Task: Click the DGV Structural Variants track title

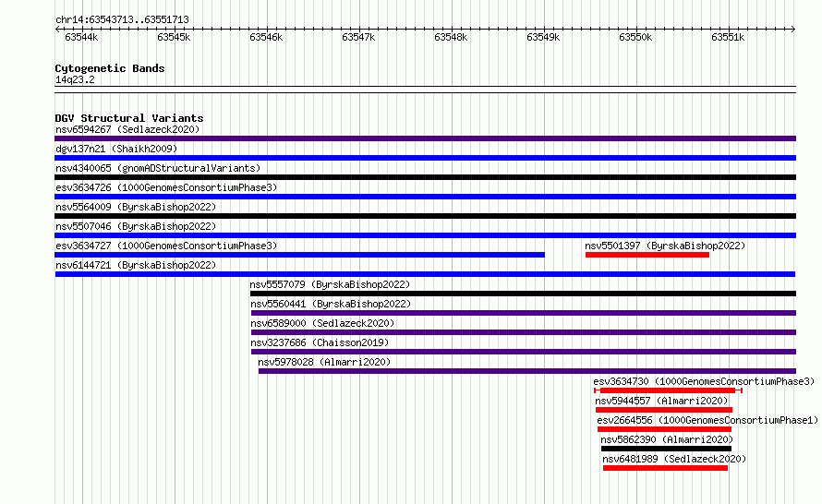Action: tap(129, 118)
